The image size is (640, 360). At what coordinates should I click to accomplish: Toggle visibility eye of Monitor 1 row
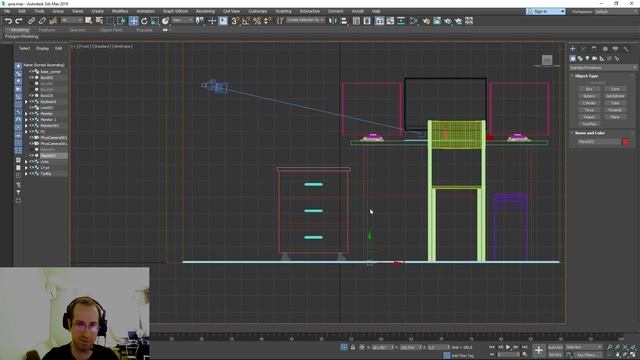[31, 120]
